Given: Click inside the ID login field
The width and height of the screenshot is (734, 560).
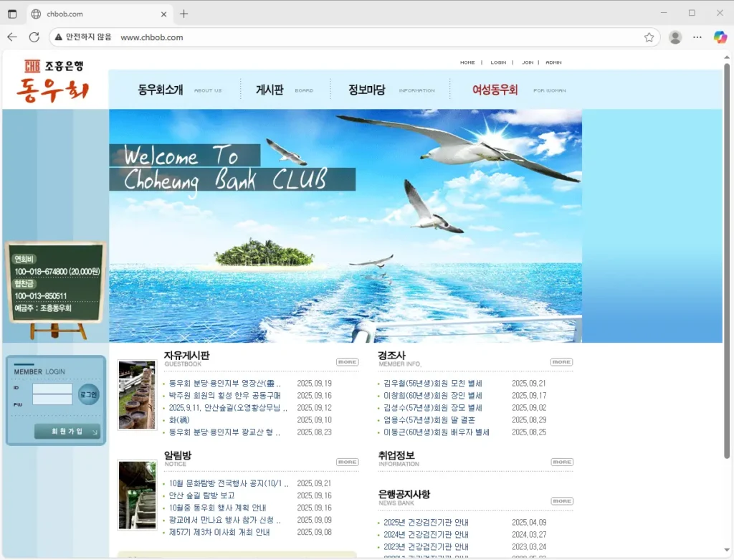Looking at the screenshot, I should coord(52,390).
